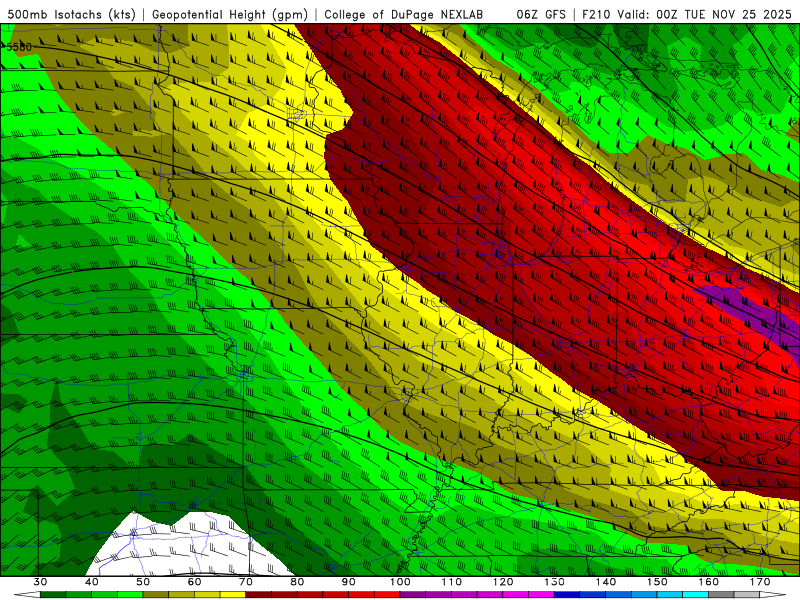The height and width of the screenshot is (600, 800).
Task: Click the 5580 height contour label
Action: (x=19, y=47)
